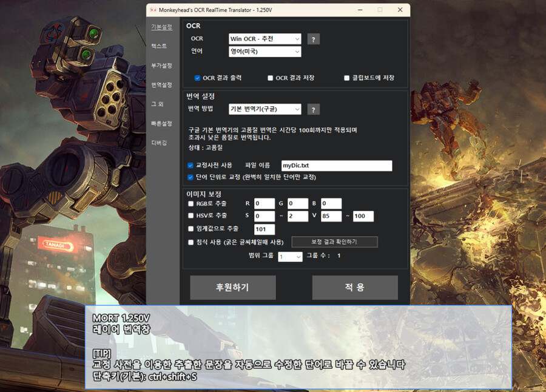
Task: Click the myDic.txt file name field
Action: tap(337, 166)
